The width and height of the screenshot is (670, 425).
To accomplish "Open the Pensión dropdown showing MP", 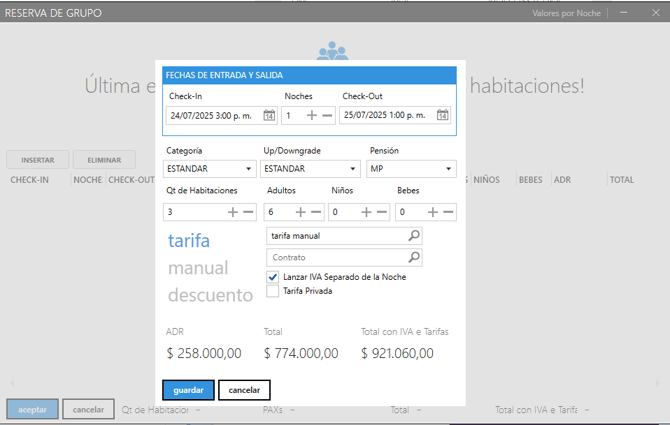I will (x=449, y=169).
